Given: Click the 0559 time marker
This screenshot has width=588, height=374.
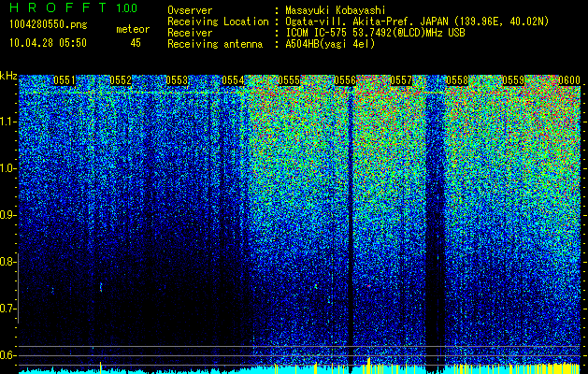Looking at the screenshot, I should point(513,80).
